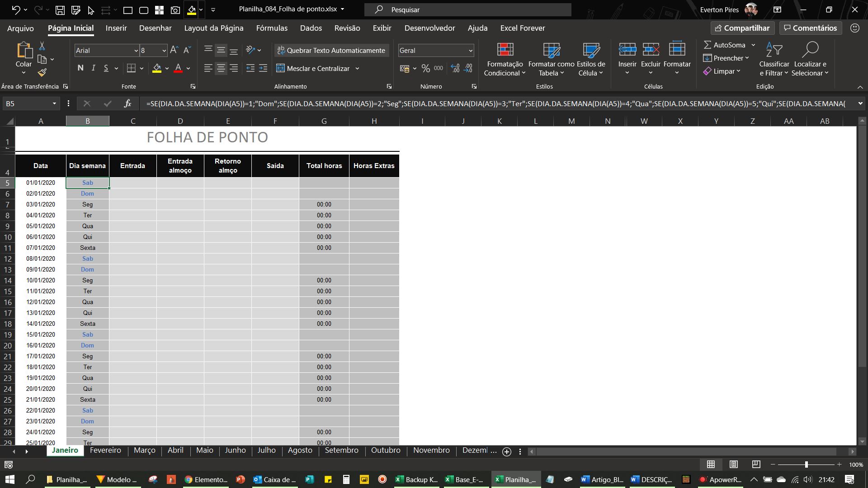Click the decrease decimal places icon
This screenshot has height=488, width=868.
tap(468, 68)
